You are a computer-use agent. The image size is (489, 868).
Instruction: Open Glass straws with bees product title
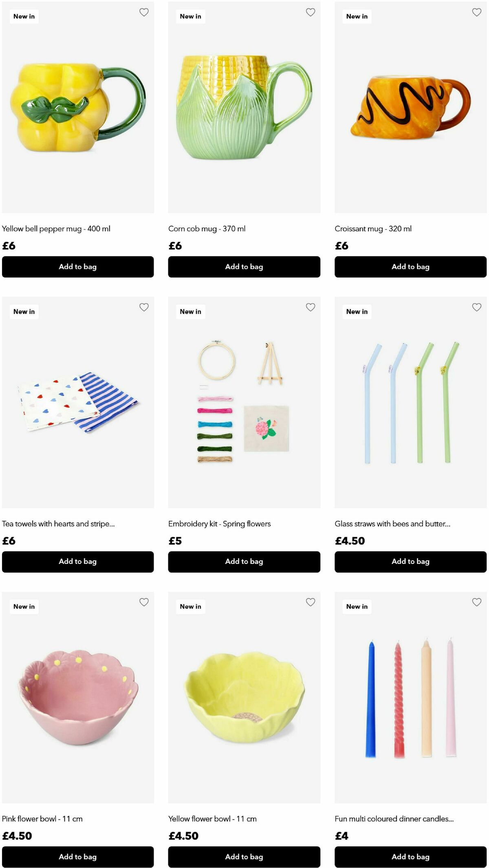coord(392,524)
